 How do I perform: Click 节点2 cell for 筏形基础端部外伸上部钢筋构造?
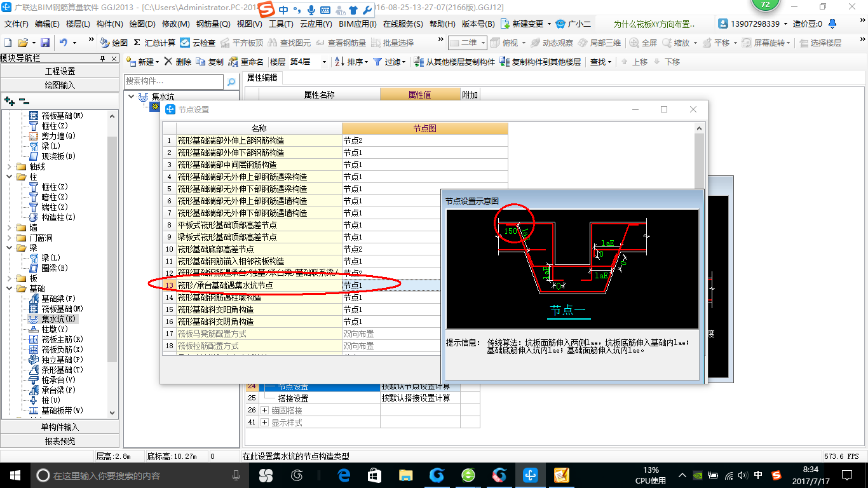pyautogui.click(x=424, y=140)
